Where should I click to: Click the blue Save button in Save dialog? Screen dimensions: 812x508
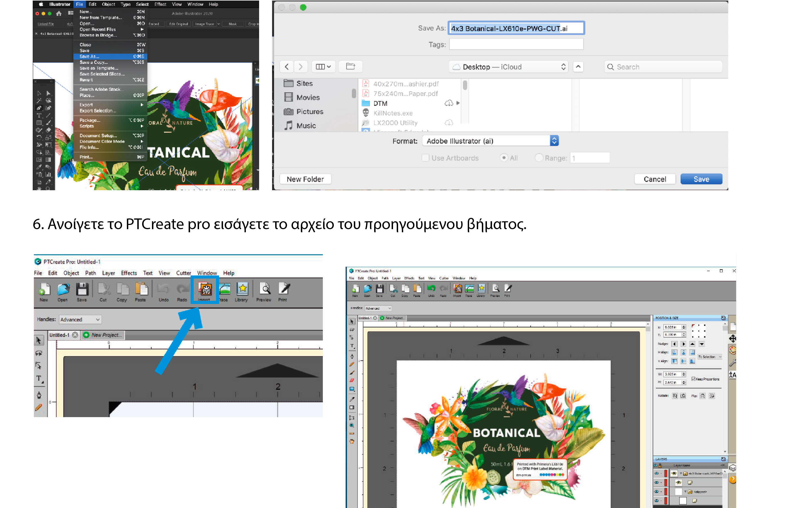[x=701, y=179]
